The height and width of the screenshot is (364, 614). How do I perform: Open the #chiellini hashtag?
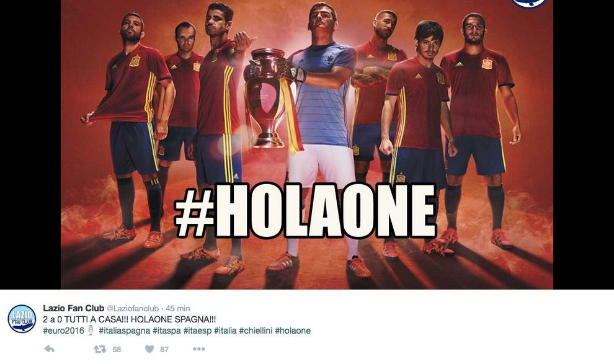tap(256, 331)
